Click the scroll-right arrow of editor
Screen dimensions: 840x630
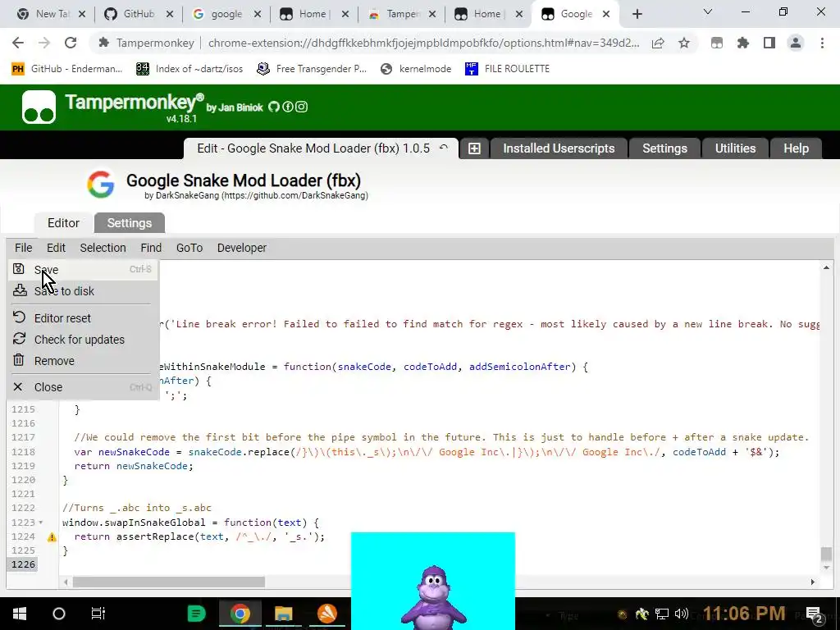(x=813, y=582)
